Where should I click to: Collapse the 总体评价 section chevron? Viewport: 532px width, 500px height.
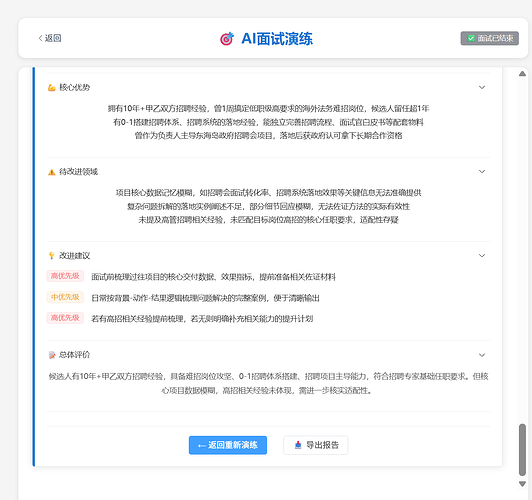(x=482, y=355)
